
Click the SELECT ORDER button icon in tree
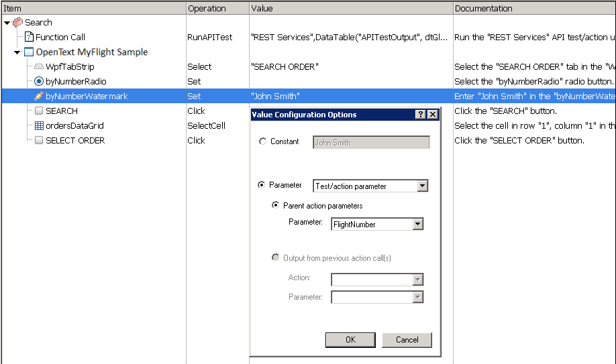coord(39,141)
